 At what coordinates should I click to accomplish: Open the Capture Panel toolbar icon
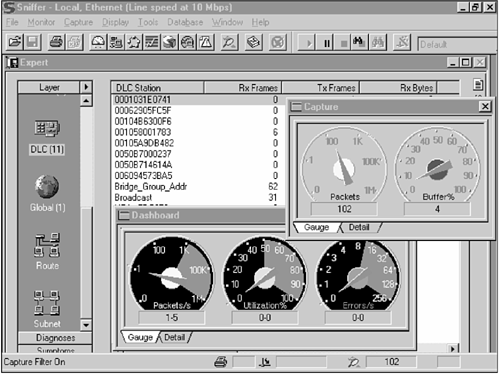254,42
